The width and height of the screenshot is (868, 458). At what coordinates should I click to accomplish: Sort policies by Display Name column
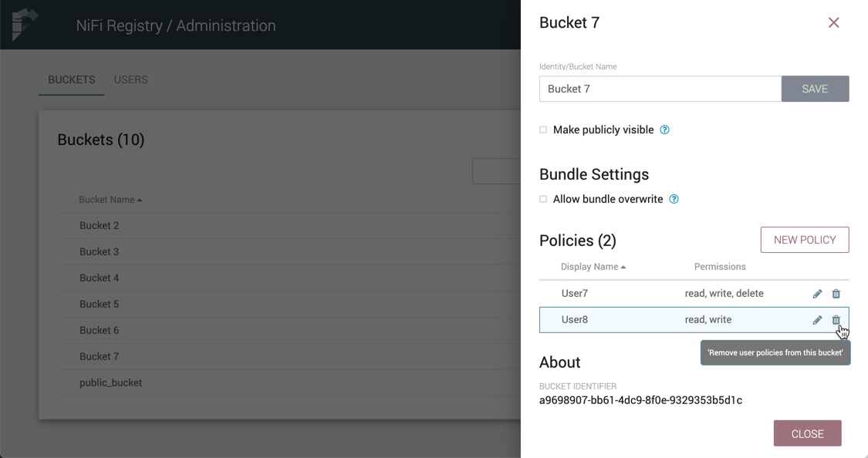click(x=593, y=267)
